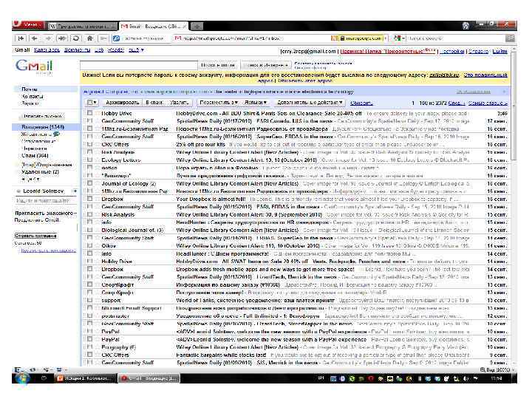
Task: Expand the 'ещё' menu in Google top bar
Action: coord(136,50)
